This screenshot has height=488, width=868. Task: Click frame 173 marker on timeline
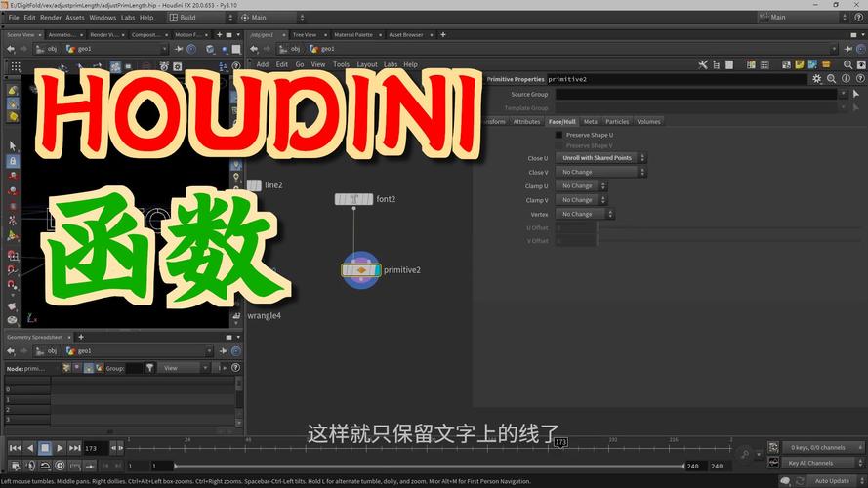[560, 443]
